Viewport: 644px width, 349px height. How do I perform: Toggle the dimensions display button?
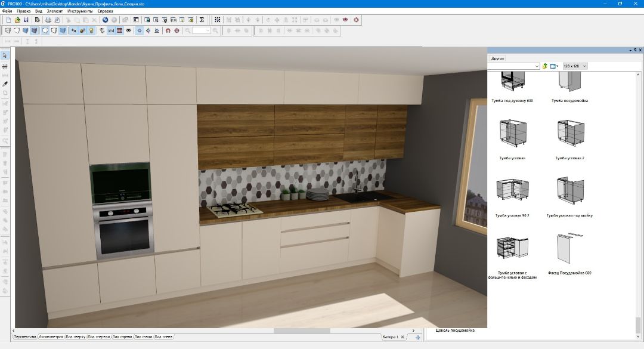pyautogui.click(x=111, y=30)
